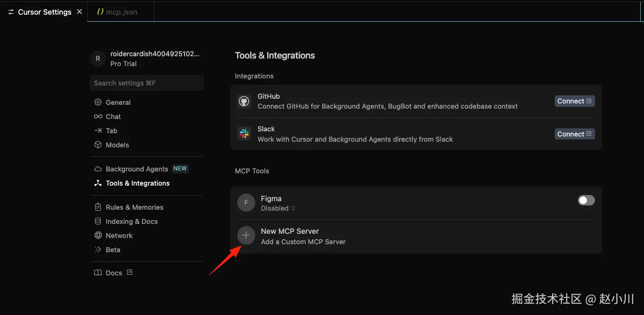This screenshot has width=644, height=315.
Task: Click the Search settings field
Action: (x=146, y=83)
